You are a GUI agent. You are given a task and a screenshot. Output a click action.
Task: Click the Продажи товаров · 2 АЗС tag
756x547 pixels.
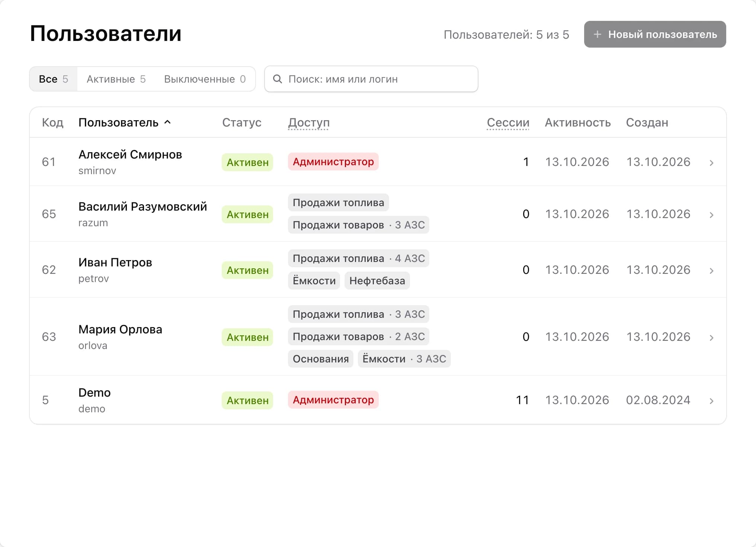(x=359, y=336)
